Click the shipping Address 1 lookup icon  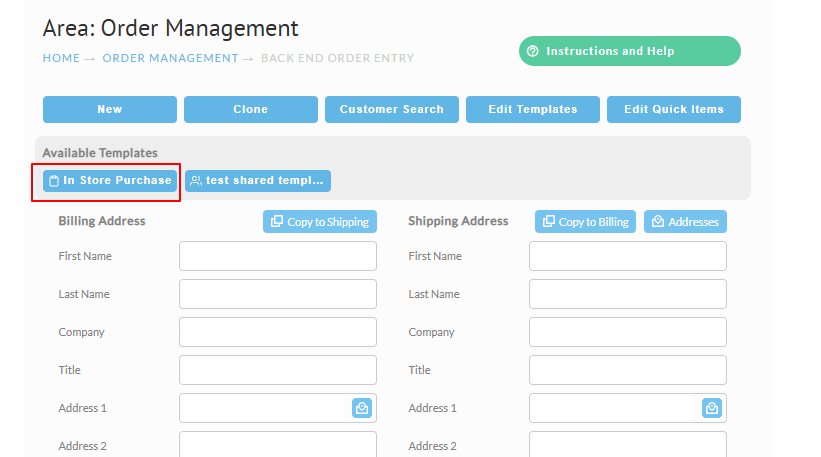(712, 408)
